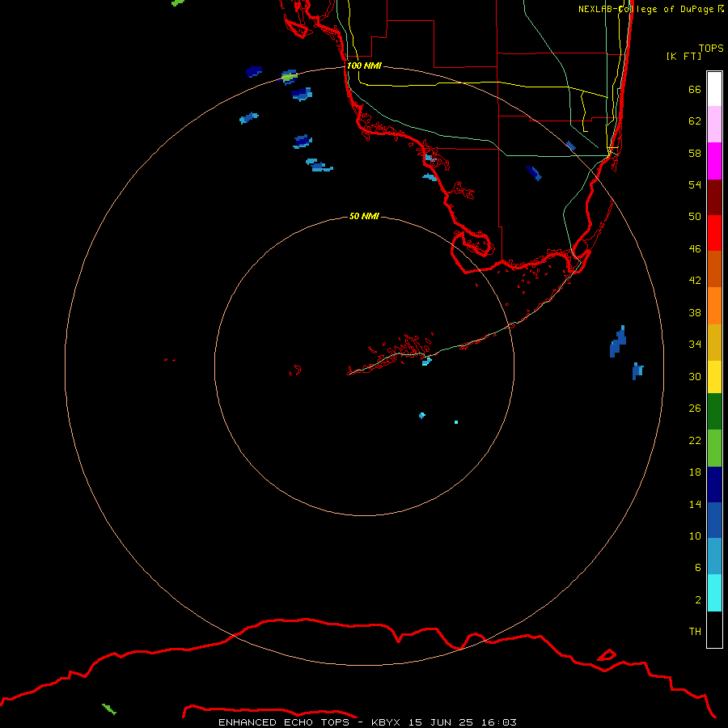
Task: Select the "KBYX" station identifier in the caption
Action: click(385, 722)
